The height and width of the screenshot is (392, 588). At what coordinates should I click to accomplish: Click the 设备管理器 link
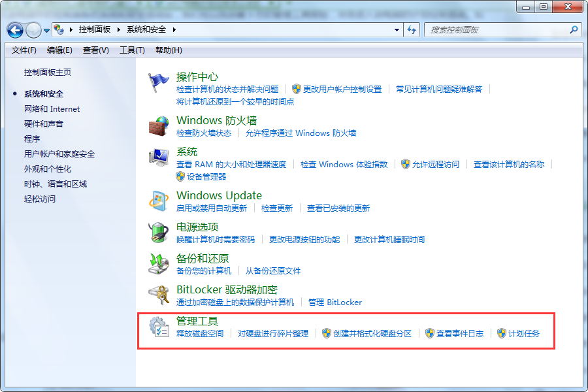[206, 176]
